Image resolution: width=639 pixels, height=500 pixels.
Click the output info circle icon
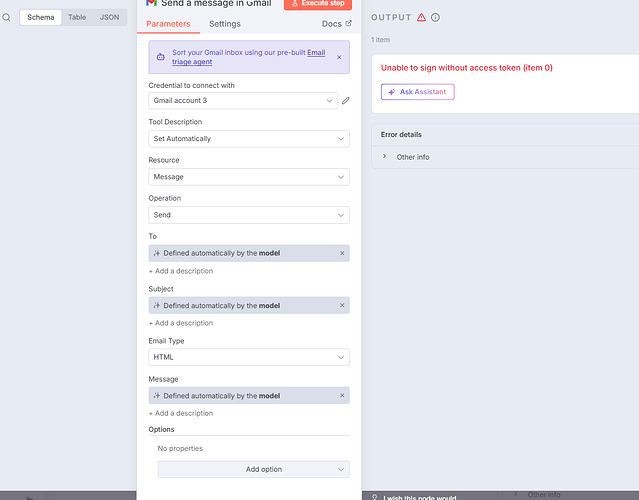[435, 17]
